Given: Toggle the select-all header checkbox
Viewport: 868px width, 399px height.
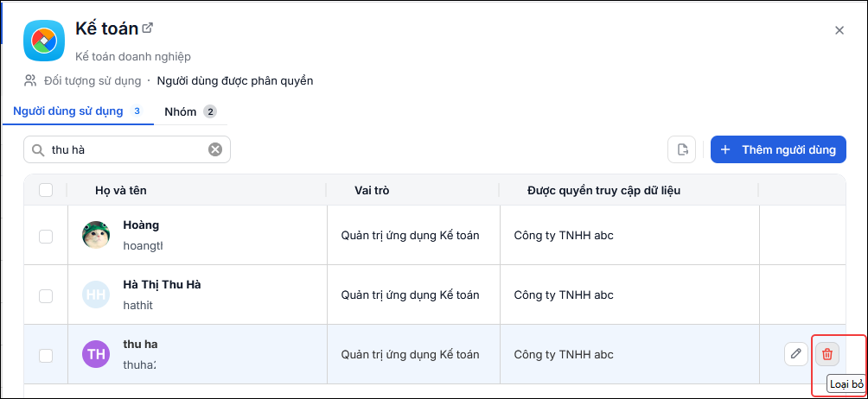Looking at the screenshot, I should pyautogui.click(x=46, y=190).
